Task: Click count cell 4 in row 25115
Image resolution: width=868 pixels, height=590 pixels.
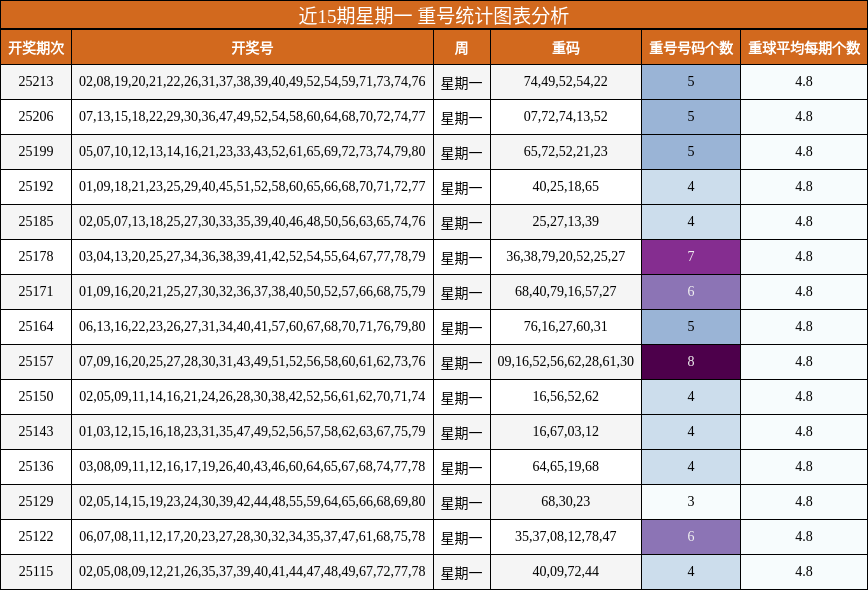Action: [x=691, y=571]
